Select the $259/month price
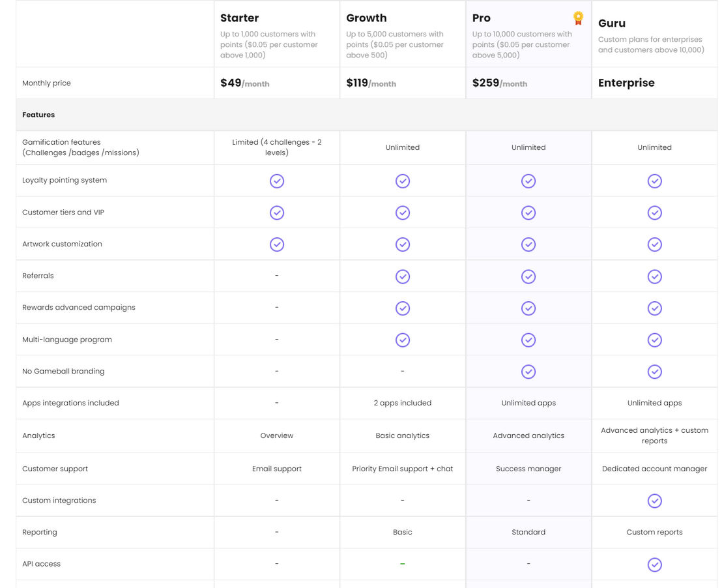 pyautogui.click(x=500, y=83)
